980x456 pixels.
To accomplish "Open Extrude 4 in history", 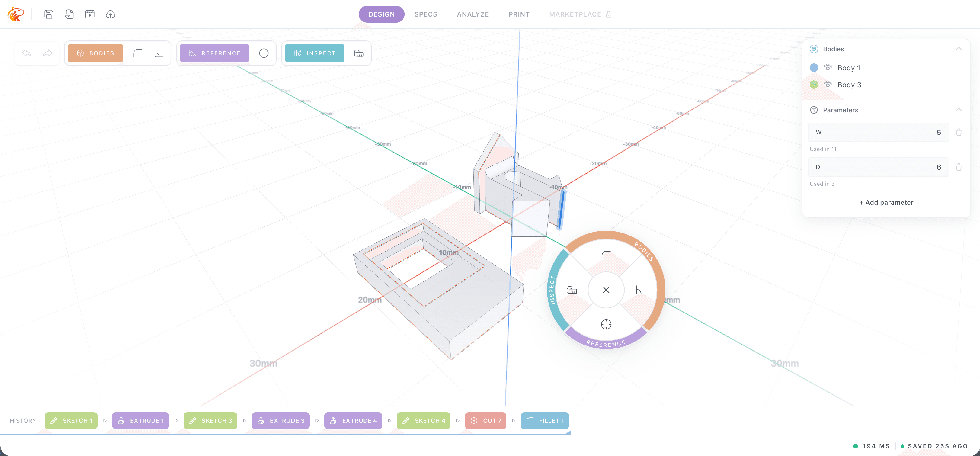I will click(x=353, y=421).
